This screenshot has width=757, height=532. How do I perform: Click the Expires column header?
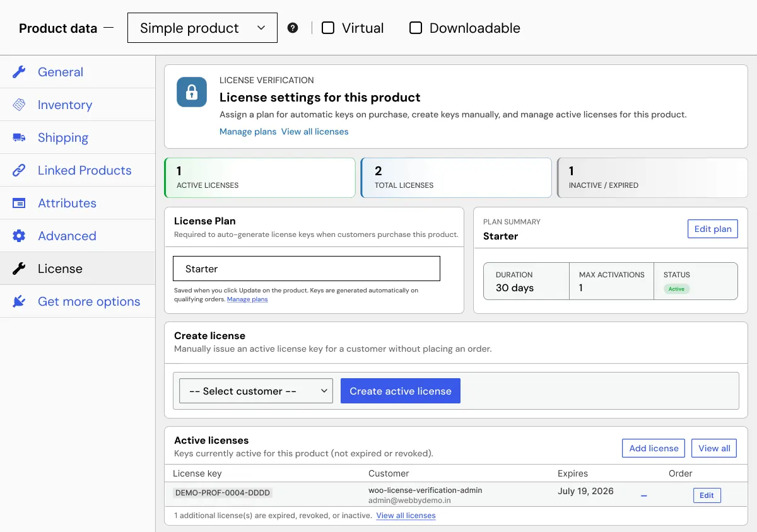[x=573, y=473]
